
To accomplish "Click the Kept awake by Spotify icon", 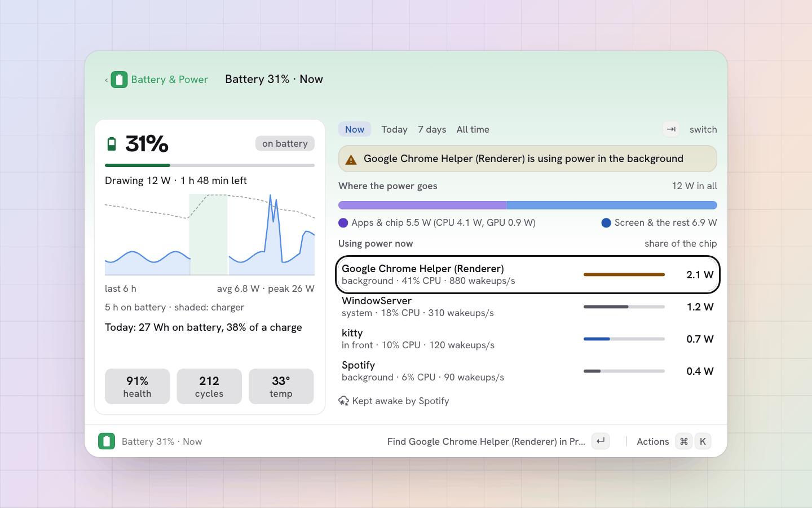I will pyautogui.click(x=343, y=401).
